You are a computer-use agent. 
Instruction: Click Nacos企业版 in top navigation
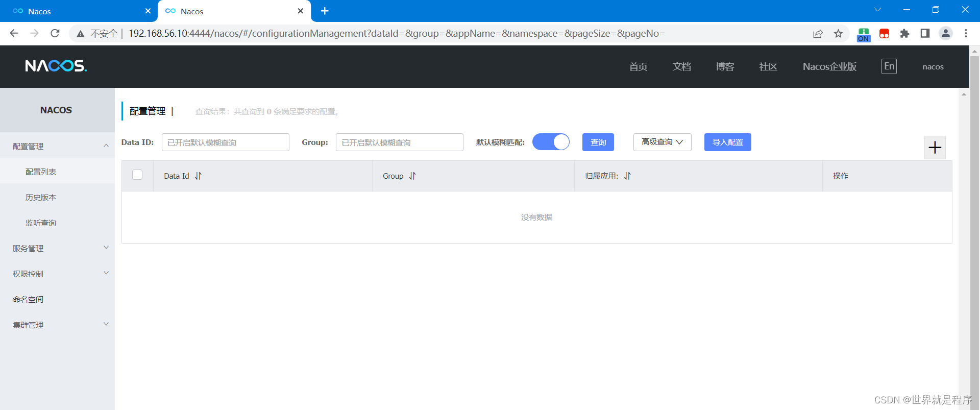pyautogui.click(x=829, y=66)
